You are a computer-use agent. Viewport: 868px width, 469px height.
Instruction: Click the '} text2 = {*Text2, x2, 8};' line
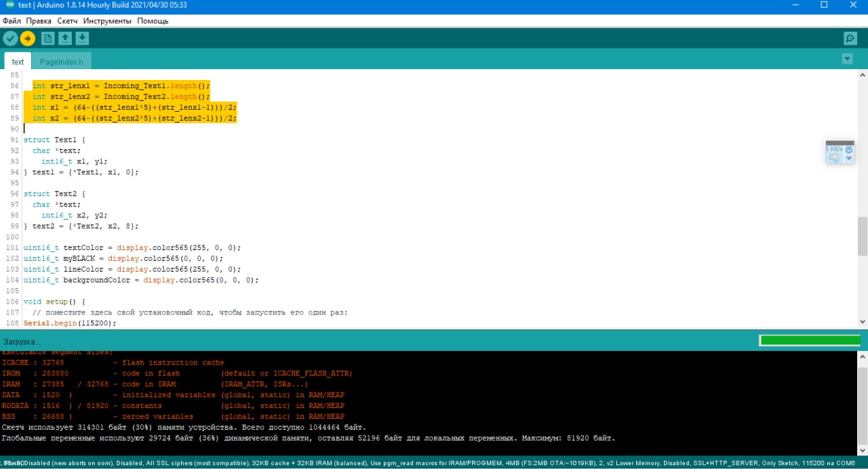click(x=81, y=226)
